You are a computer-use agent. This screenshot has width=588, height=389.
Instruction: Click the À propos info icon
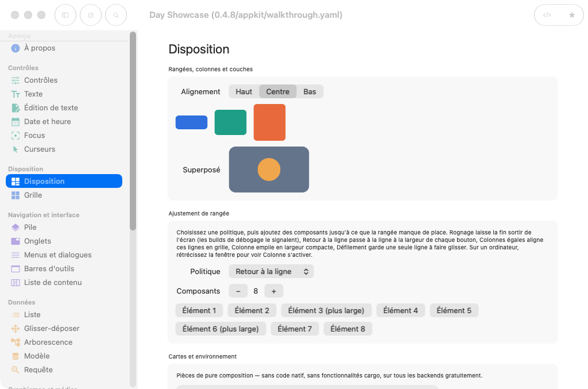(x=16, y=48)
